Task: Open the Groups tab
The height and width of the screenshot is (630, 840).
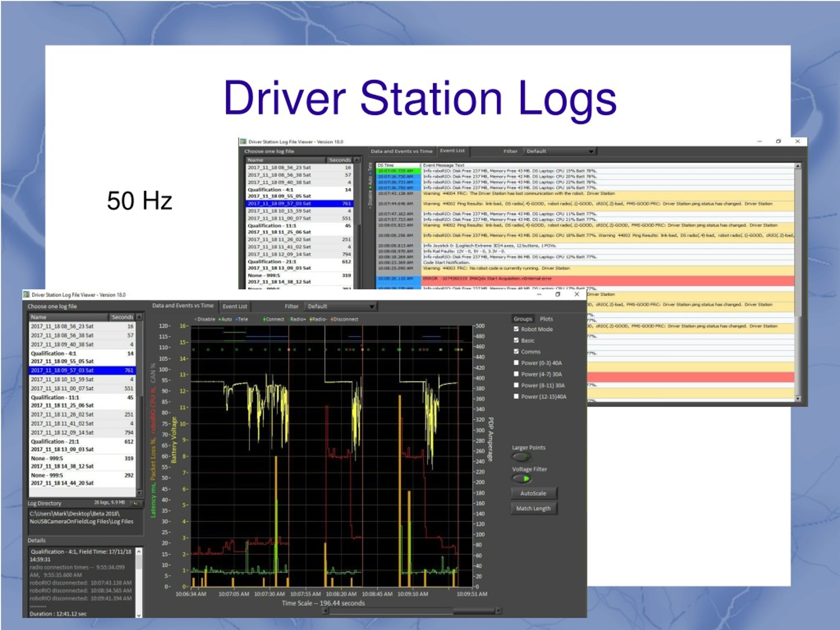Action: point(522,319)
